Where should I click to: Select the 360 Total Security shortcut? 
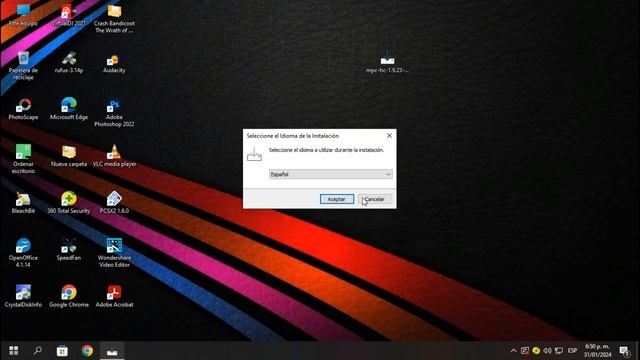pyautogui.click(x=69, y=203)
